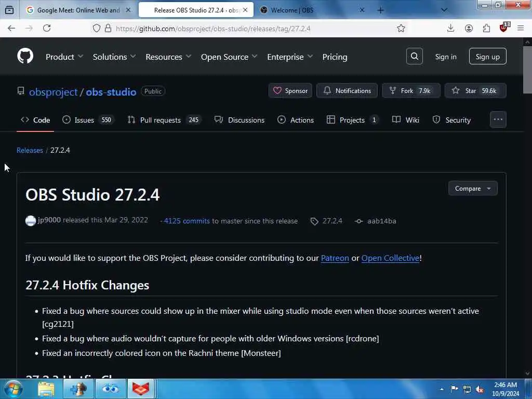Expand the Resources dropdown menu
The width and height of the screenshot is (532, 399).
click(x=168, y=57)
